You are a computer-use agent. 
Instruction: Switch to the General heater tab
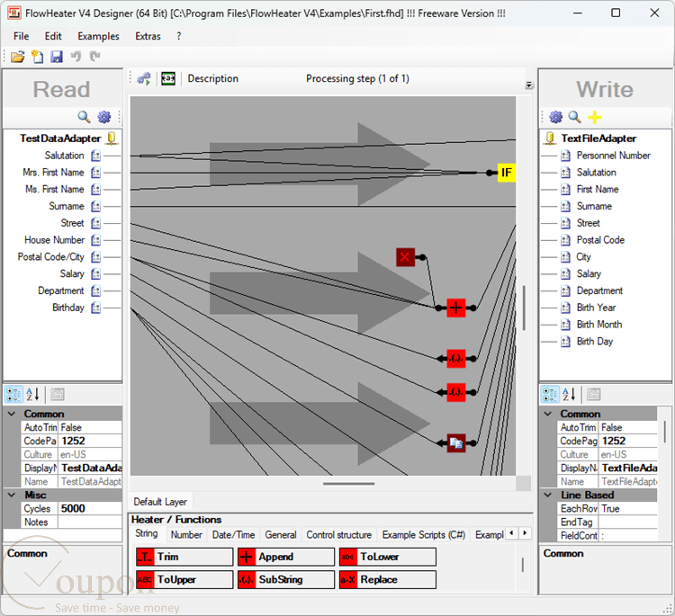coord(281,535)
